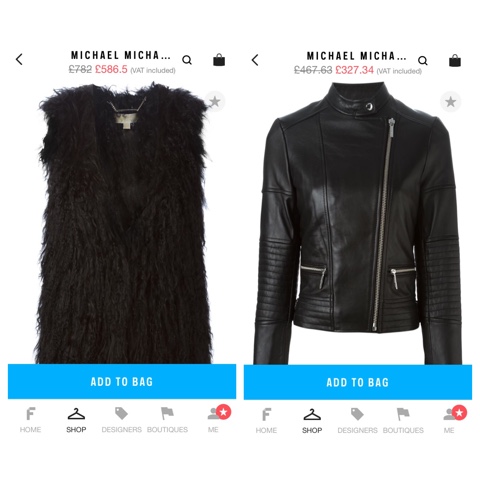Favorite the black fur vest with star

click(215, 101)
